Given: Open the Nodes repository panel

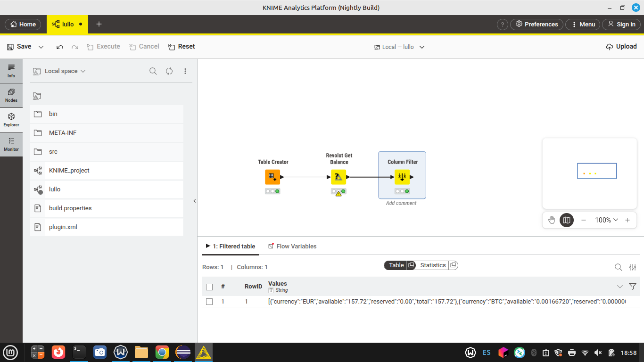Looking at the screenshot, I should tap(11, 95).
